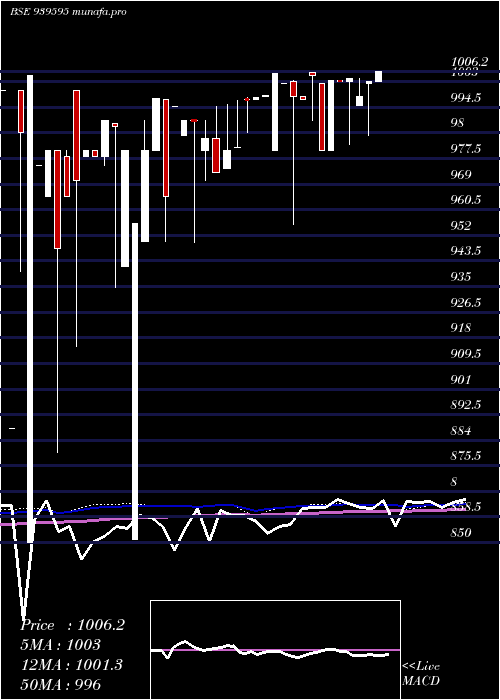Click the 875.5 price axis label

click(x=466, y=456)
